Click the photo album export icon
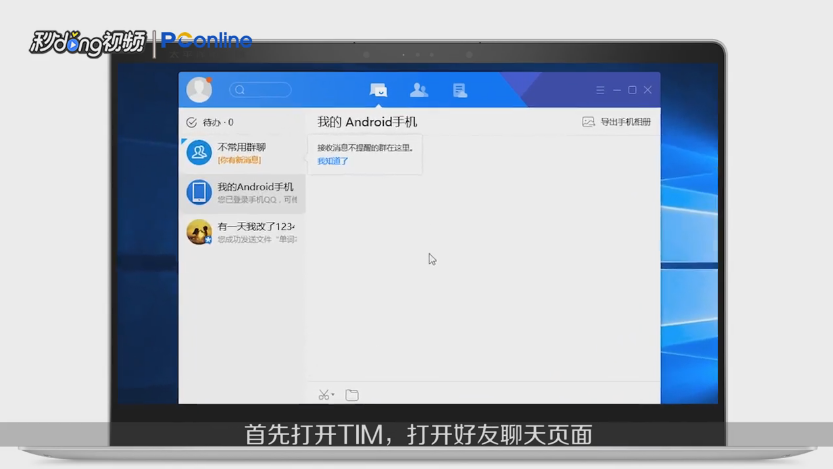The width and height of the screenshot is (833, 469). [588, 122]
